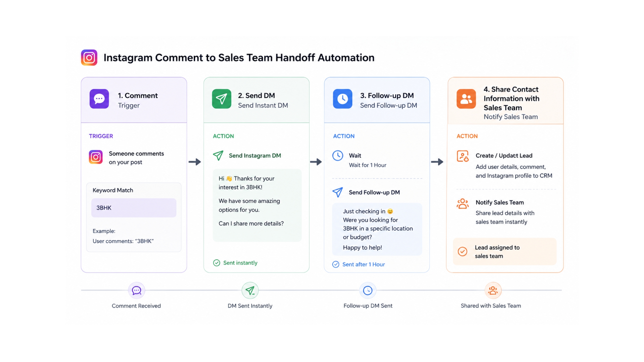Image resolution: width=644 pixels, height=362 pixels.
Task: Click the purple TRIGGER label
Action: click(101, 136)
